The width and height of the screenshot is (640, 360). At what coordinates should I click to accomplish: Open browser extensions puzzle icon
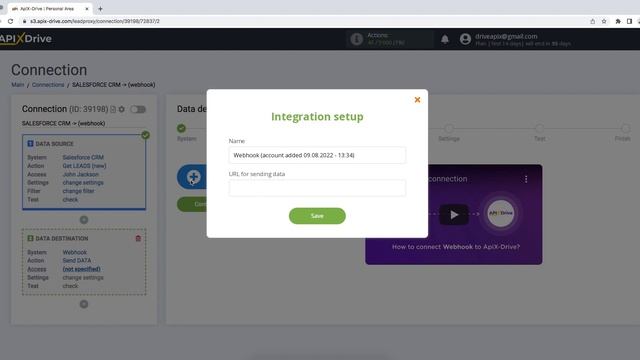[x=618, y=21]
